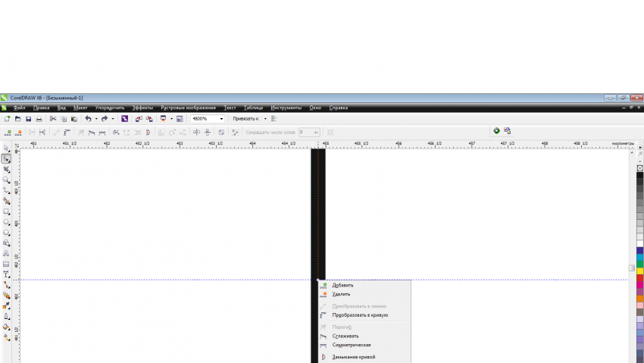Click the Reverse direction icon

116,132
